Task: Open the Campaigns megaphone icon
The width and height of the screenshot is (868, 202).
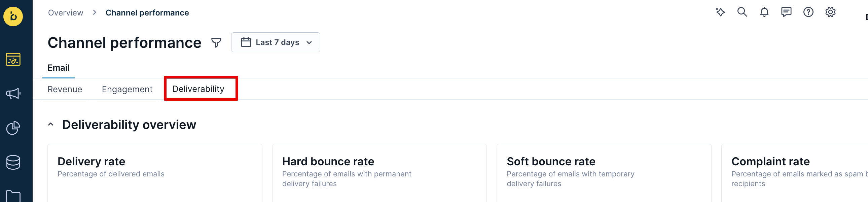Action: [x=13, y=93]
